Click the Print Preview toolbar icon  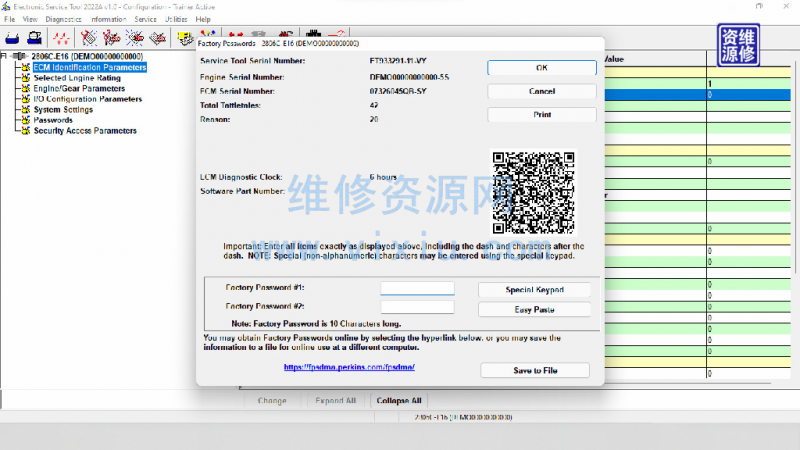(x=37, y=38)
